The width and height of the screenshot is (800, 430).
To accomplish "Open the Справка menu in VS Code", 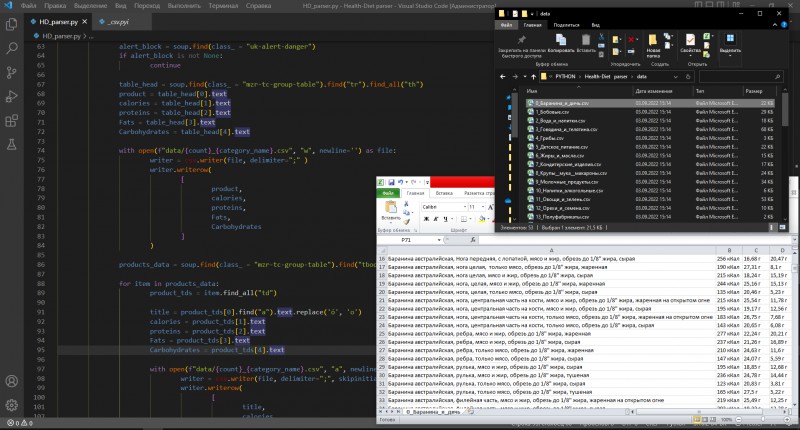I will (x=258, y=6).
